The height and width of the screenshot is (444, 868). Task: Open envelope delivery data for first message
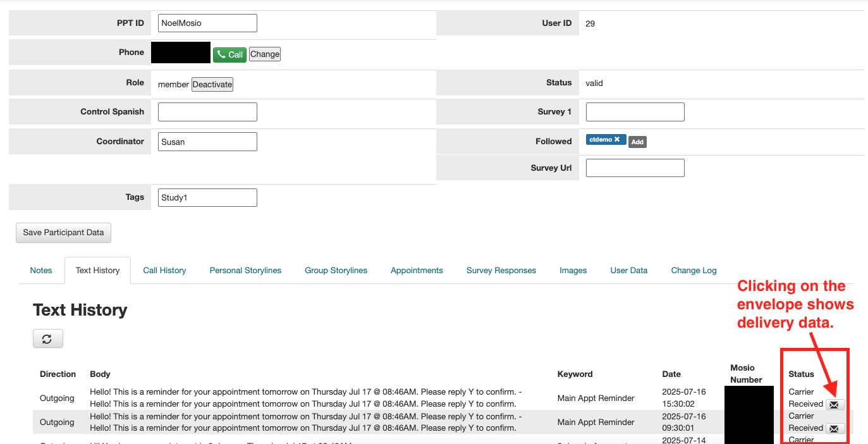[834, 405]
